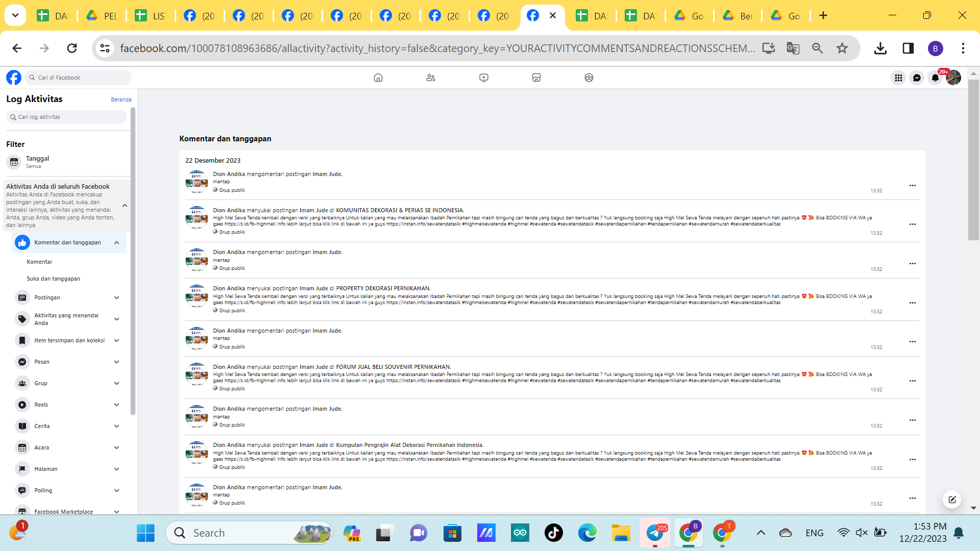This screenshot has height=551, width=980.
Task: Open the notifications bell icon
Action: (x=935, y=78)
